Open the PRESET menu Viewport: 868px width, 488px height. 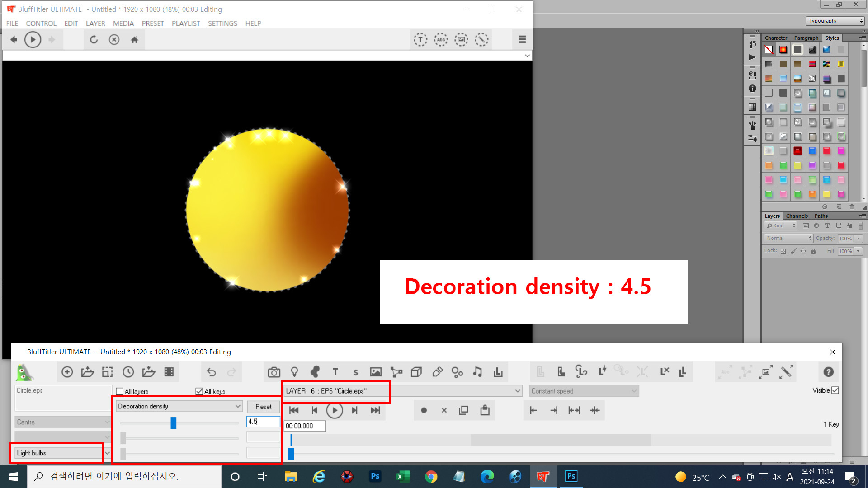click(x=152, y=23)
